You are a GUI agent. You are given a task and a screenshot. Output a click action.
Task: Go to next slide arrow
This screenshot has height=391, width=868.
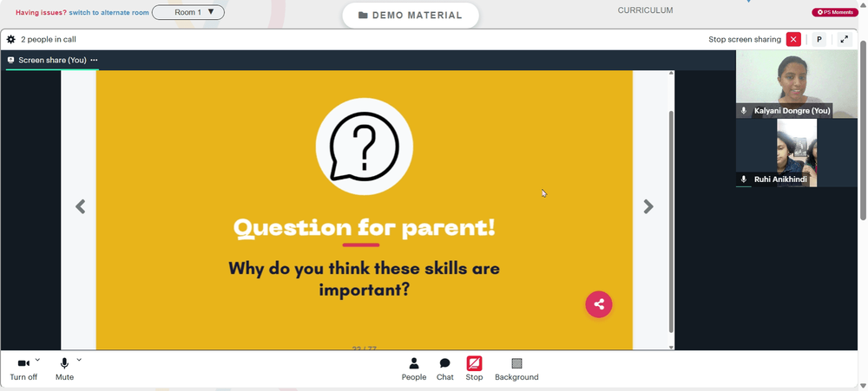[648, 206]
